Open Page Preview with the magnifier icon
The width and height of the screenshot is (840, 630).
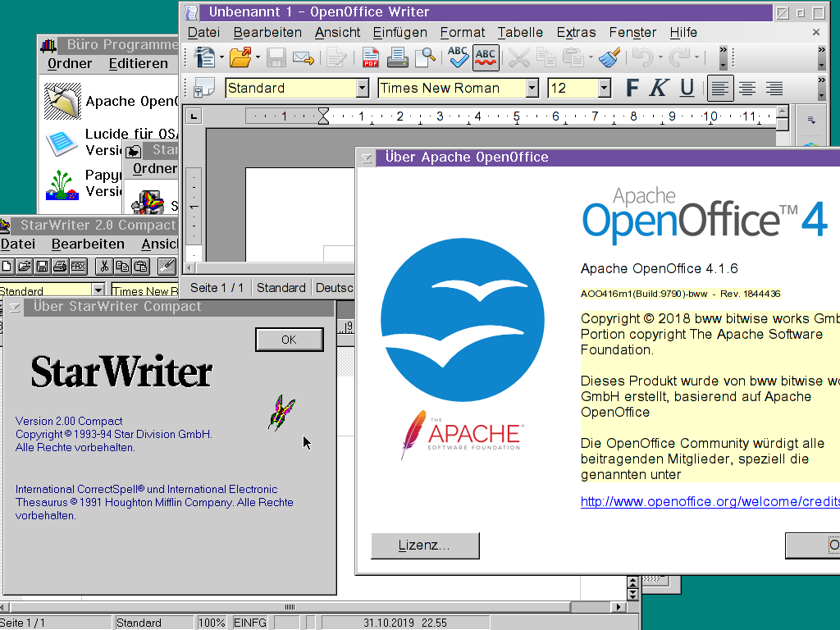tap(426, 57)
